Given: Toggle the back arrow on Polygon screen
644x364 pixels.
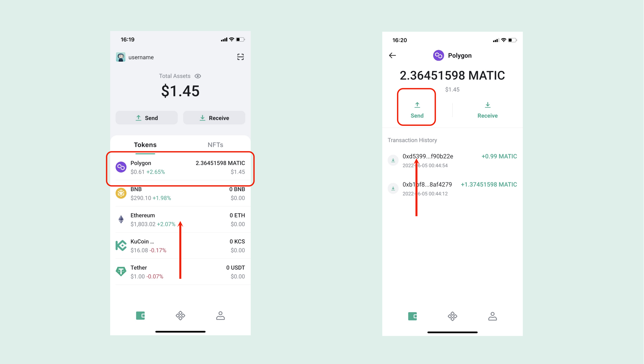Looking at the screenshot, I should (x=392, y=55).
